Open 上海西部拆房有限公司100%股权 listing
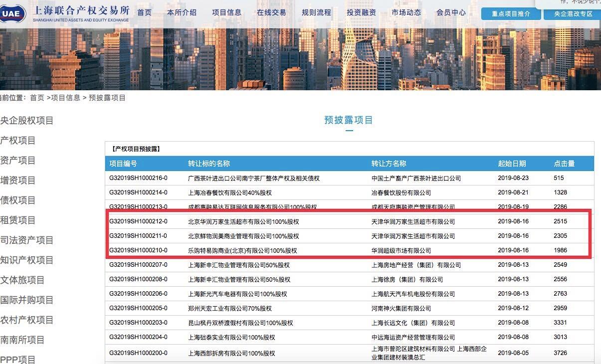Image resolution: width=601 pixels, height=364 pixels. point(231,353)
